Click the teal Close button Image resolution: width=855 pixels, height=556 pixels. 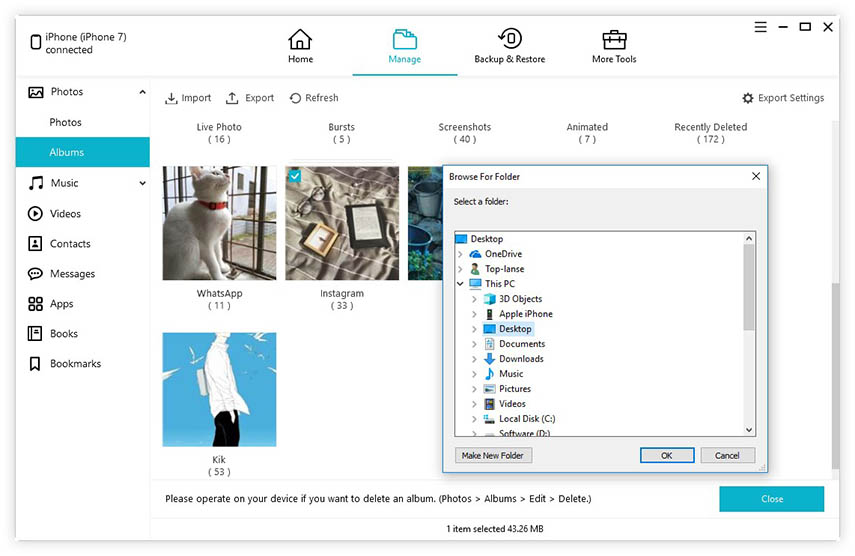pyautogui.click(x=772, y=499)
